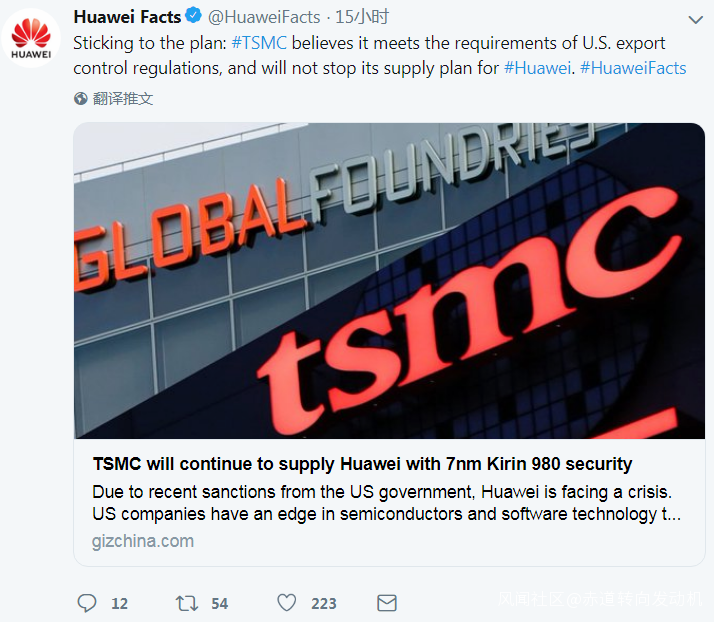Screen dimensions: 714x622
Task: Open the 15小时 timestamp link
Action: 362,17
